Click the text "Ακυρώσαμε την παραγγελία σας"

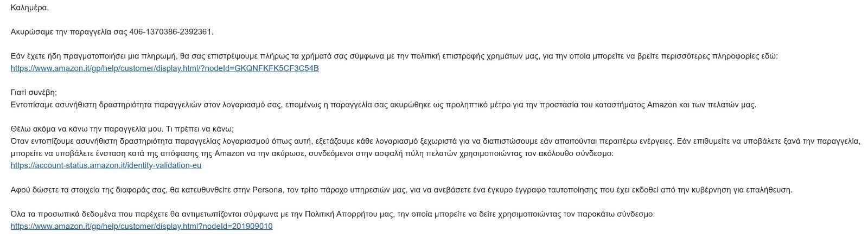(68, 32)
